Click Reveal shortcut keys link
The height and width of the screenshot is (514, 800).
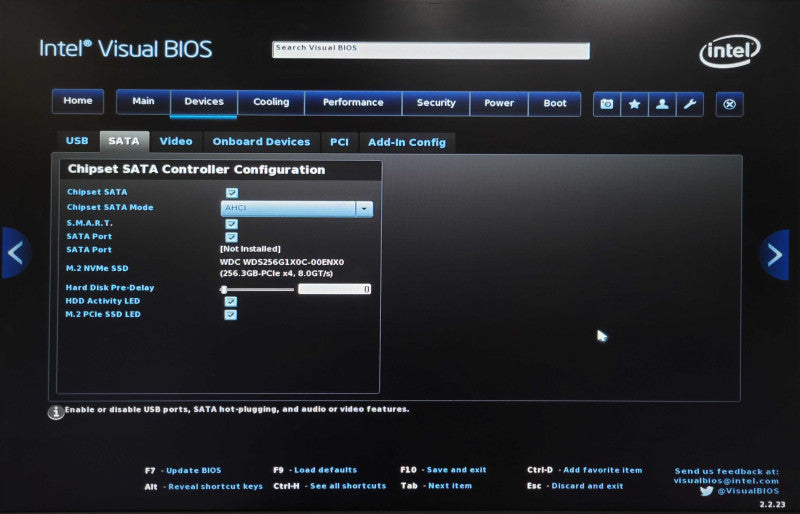(215, 487)
